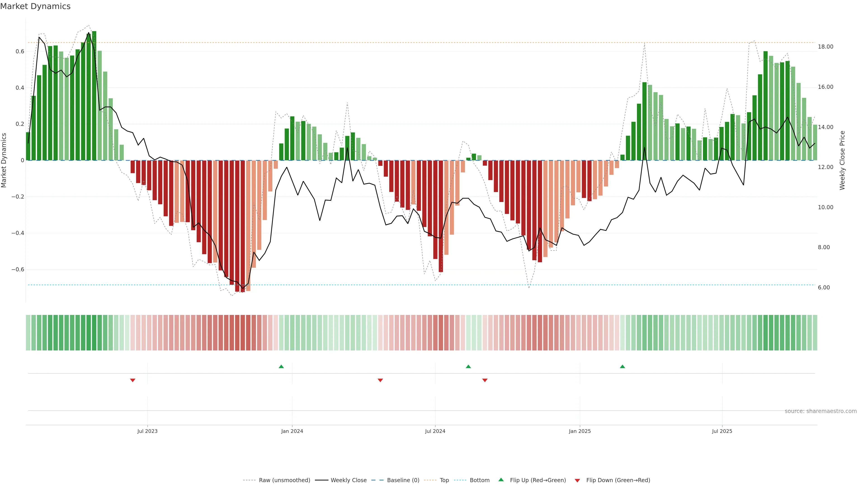The height and width of the screenshot is (488, 868).
Task: Toggle the Weekly Close legend entry
Action: coord(348,480)
